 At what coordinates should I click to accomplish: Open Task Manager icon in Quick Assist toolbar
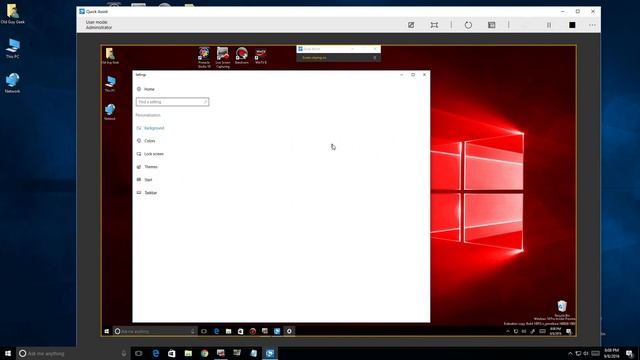(491, 25)
